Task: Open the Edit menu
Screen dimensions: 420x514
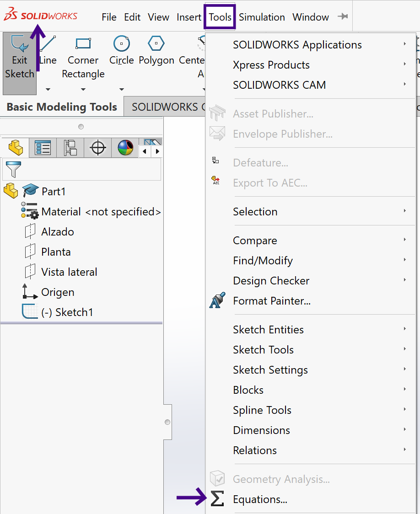Action: pyautogui.click(x=132, y=17)
